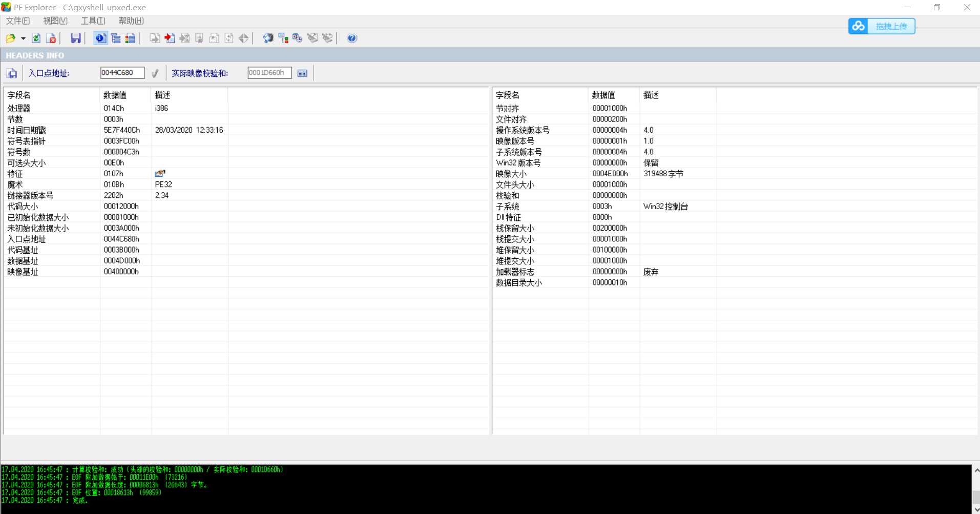Select the 时间日期戳 row
Screen dimensions: 980x514
246,130
